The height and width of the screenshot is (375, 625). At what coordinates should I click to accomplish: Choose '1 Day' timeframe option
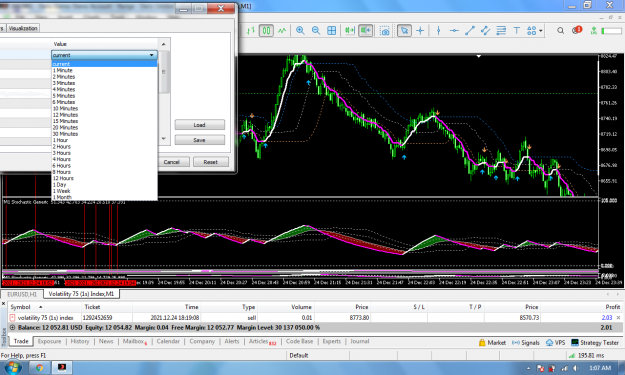tap(104, 185)
